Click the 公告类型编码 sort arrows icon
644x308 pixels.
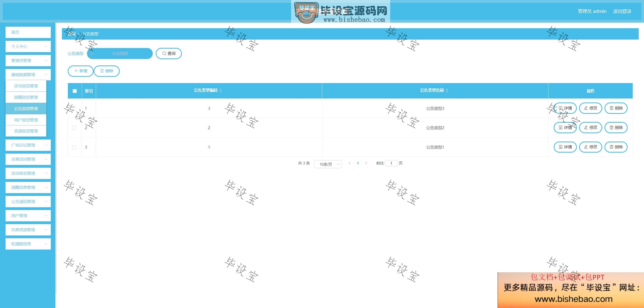click(221, 90)
